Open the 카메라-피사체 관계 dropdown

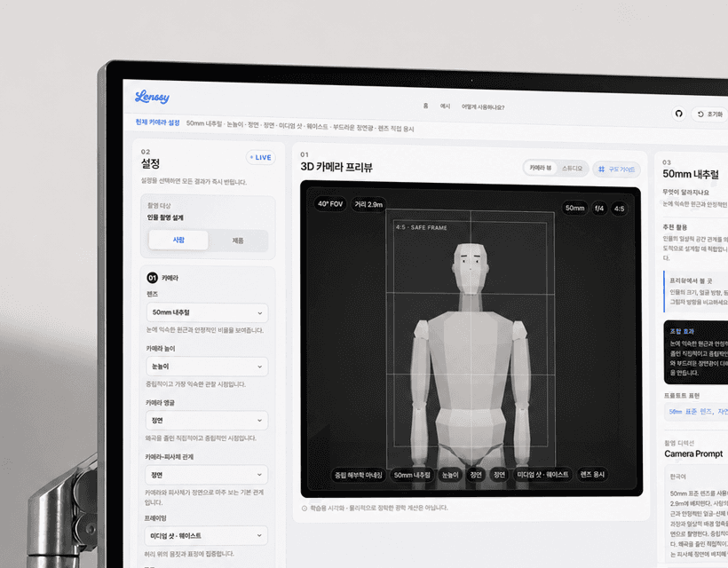(206, 475)
